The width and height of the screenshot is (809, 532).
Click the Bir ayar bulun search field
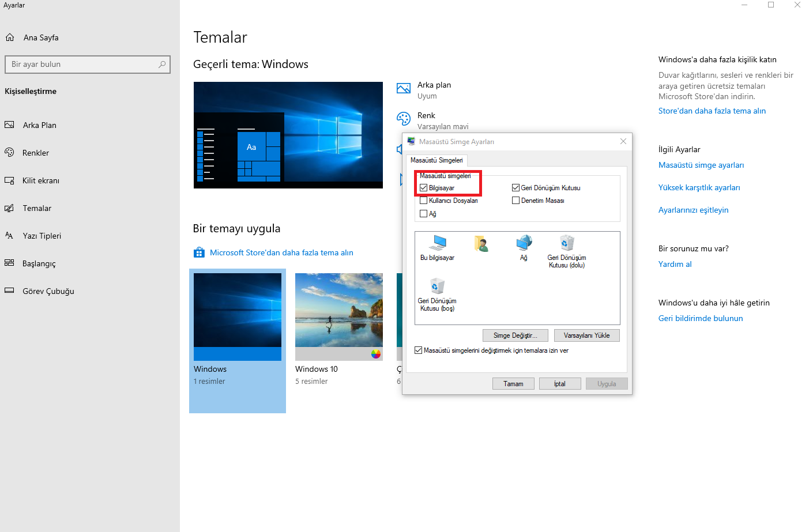click(x=88, y=65)
